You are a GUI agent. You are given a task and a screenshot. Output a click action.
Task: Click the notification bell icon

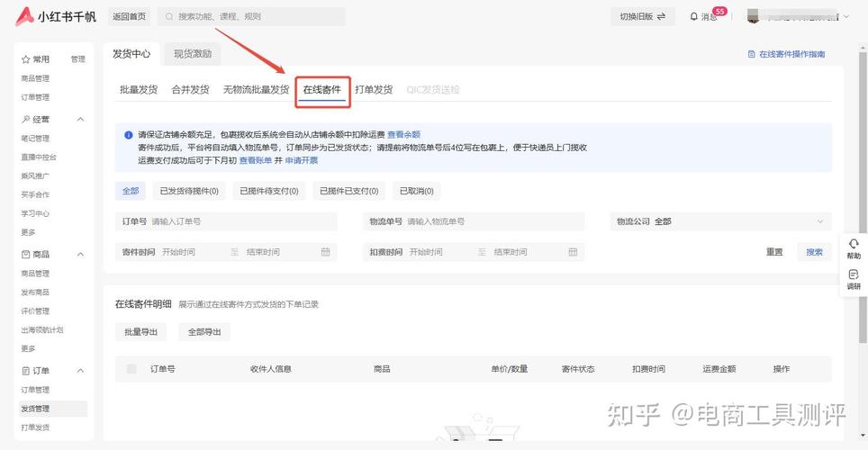(x=693, y=16)
